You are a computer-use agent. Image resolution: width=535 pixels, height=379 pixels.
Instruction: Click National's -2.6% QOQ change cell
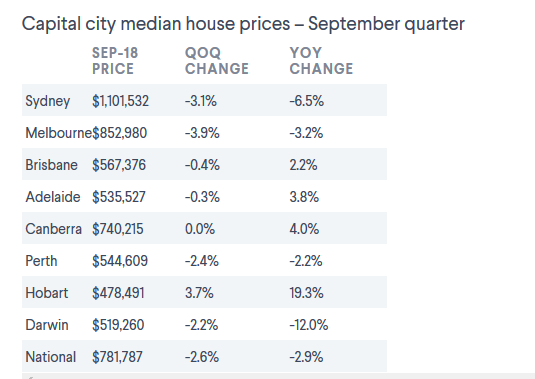202,357
